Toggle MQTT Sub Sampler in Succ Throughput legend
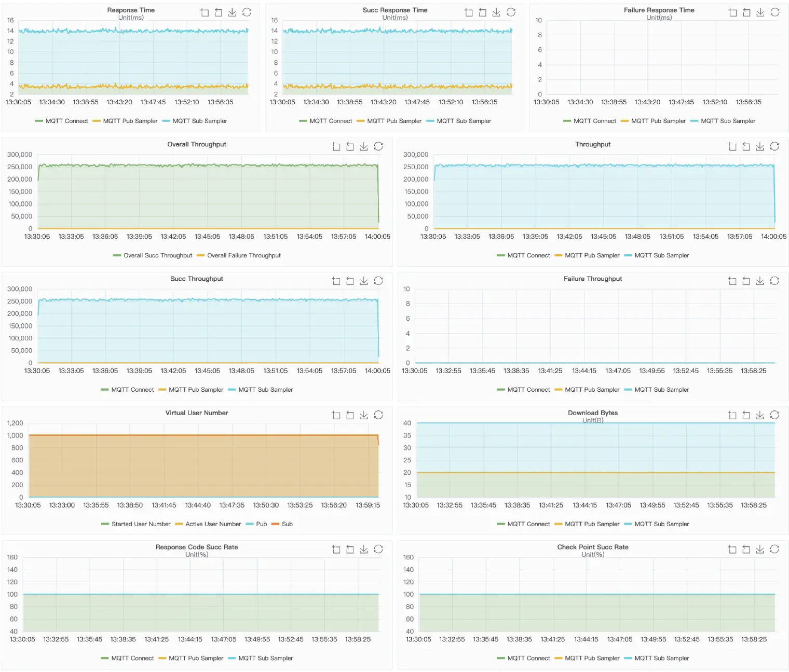The width and height of the screenshot is (789, 672). 261,390
